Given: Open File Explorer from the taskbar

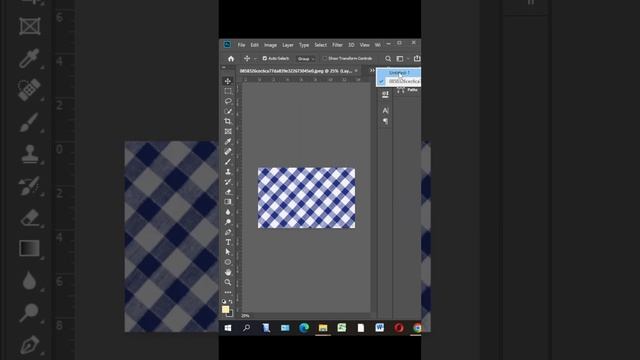Looking at the screenshot, I should (x=323, y=328).
